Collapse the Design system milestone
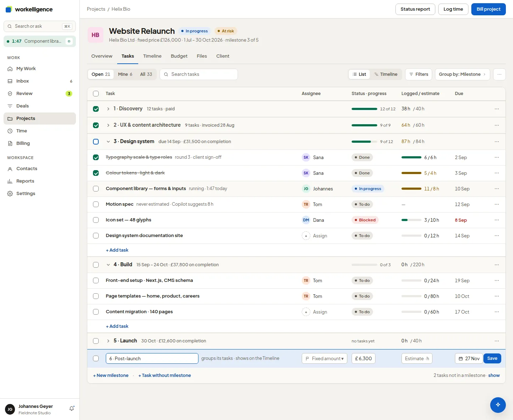 coord(108,142)
